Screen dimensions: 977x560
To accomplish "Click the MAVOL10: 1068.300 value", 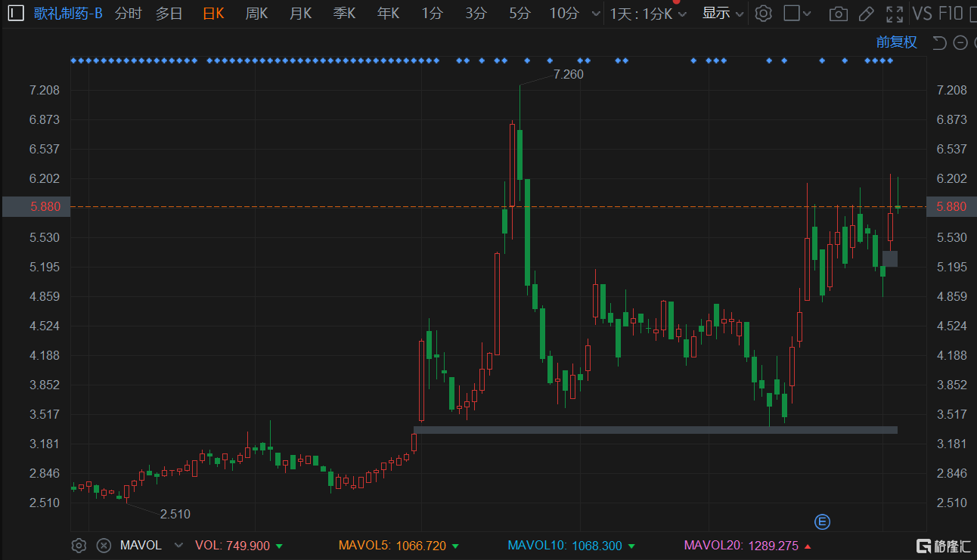I will 565,545.
